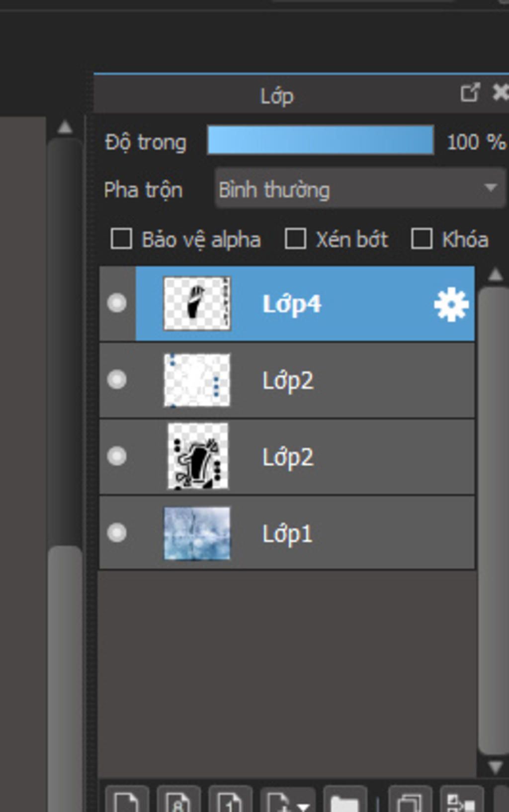Viewport: 509px width, 812px height.
Task: Add a new 8-bit layer
Action: 179,801
